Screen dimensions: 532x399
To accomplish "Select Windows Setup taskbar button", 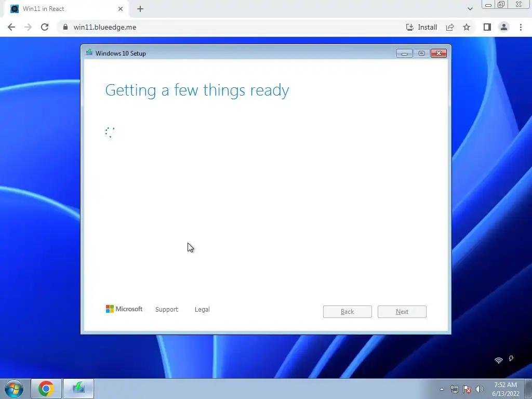I will pos(78,389).
